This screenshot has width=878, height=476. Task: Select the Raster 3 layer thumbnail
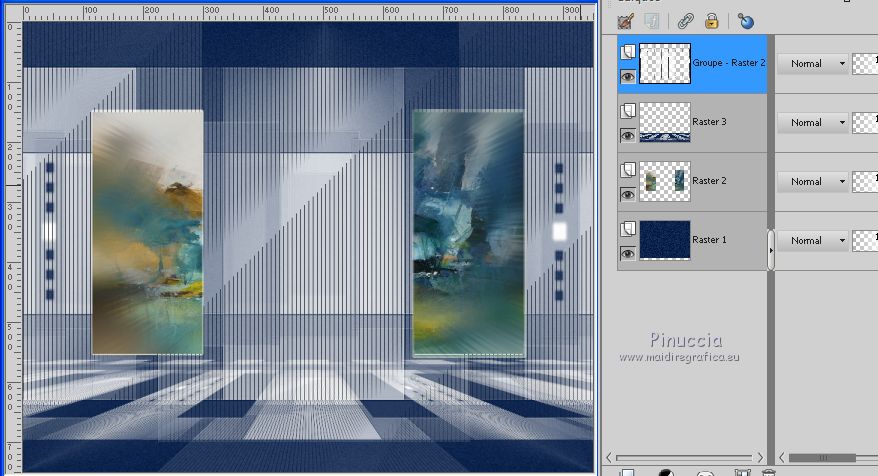tap(665, 123)
